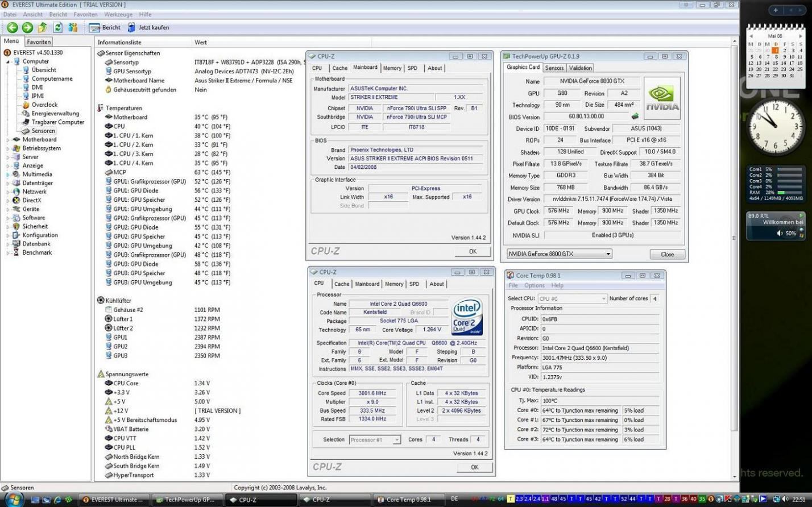Click the taskbar clock showing 22:51
Viewport: 812px width, 507px height.
[x=799, y=499]
